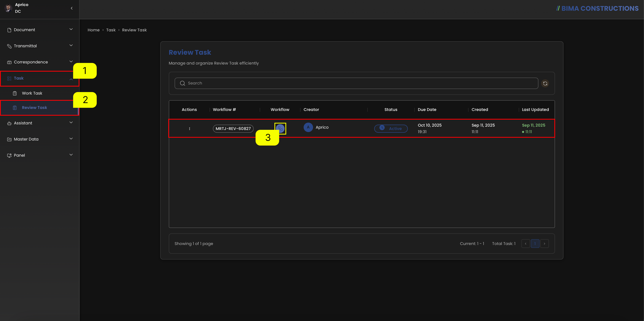Select page 1 in pagination

tap(535, 244)
